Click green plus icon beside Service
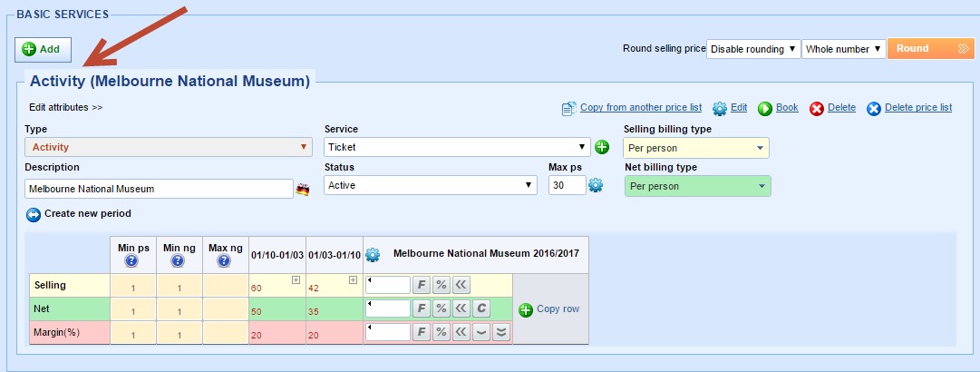 point(602,148)
